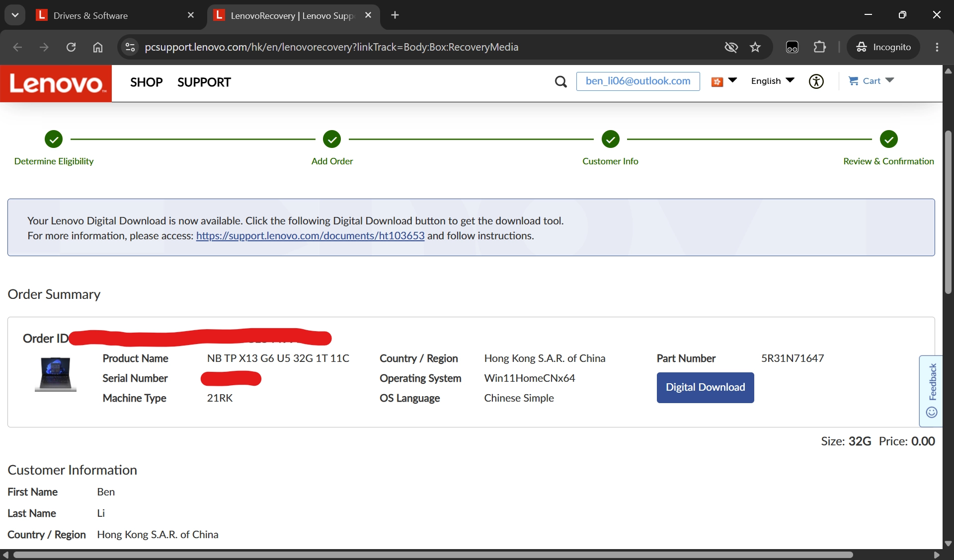Click the ben_li06@outlook.com account button
This screenshot has width=954, height=560.
(638, 81)
